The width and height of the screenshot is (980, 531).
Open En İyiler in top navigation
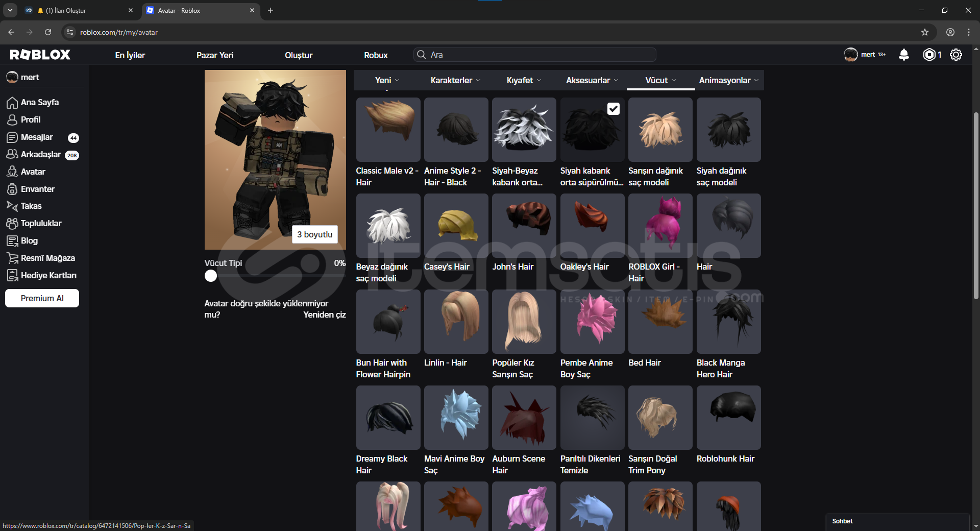pyautogui.click(x=130, y=55)
